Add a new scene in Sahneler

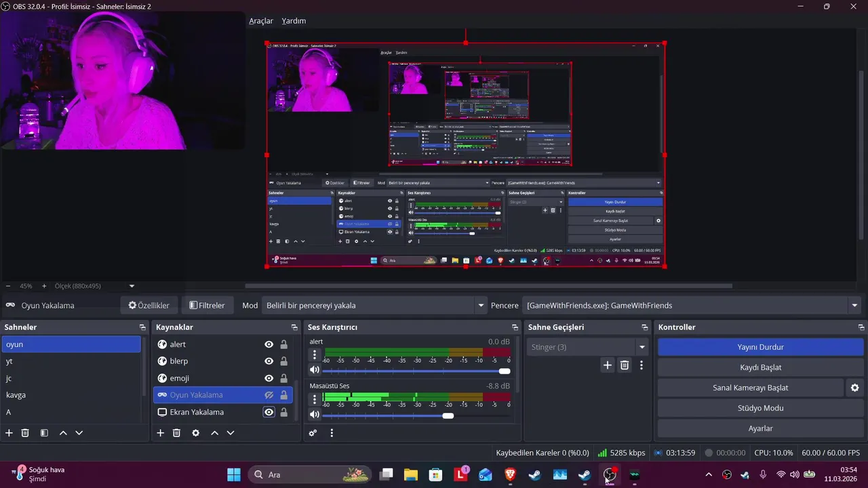tap(9, 432)
